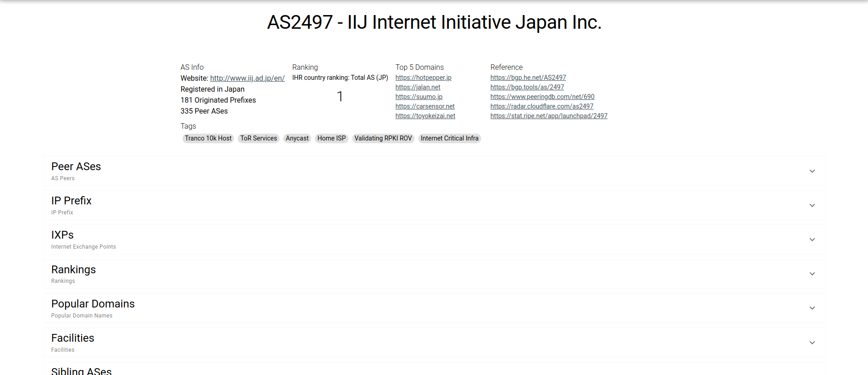868x375 pixels.
Task: Open the toyokeizai.net link
Action: click(x=425, y=116)
